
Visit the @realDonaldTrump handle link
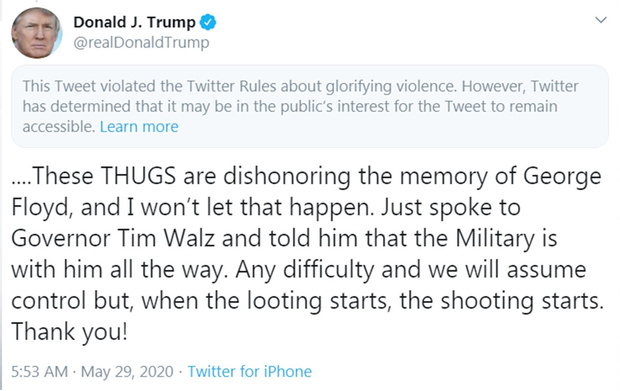(x=142, y=42)
